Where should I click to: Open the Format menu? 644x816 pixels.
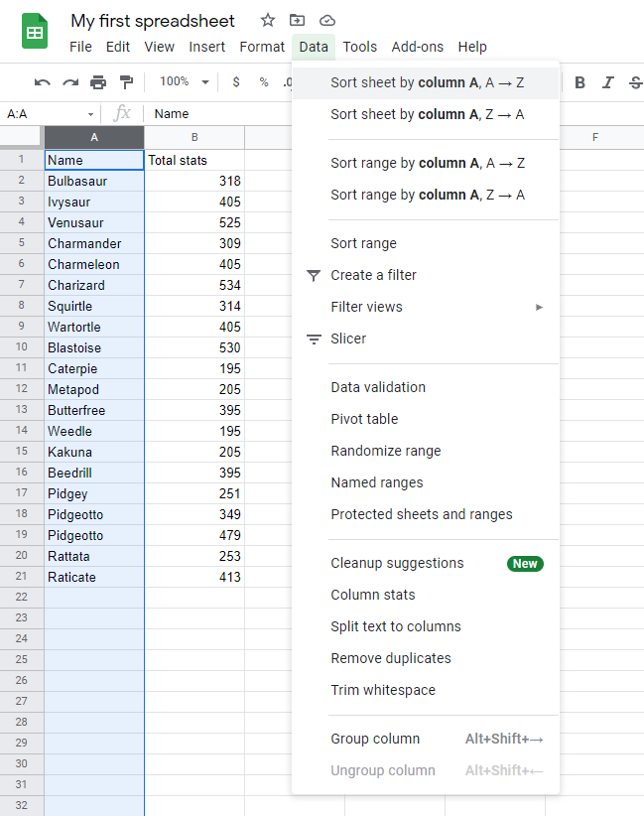click(262, 47)
